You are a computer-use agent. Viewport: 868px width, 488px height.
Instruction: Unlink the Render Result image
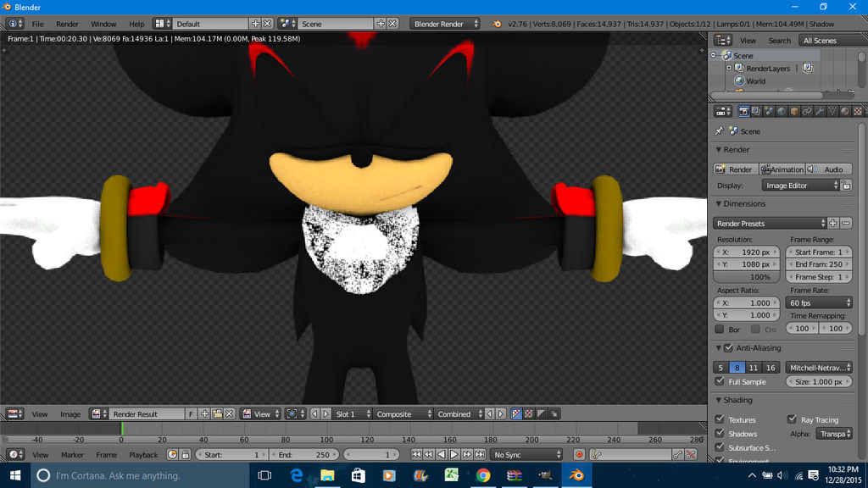click(x=229, y=413)
